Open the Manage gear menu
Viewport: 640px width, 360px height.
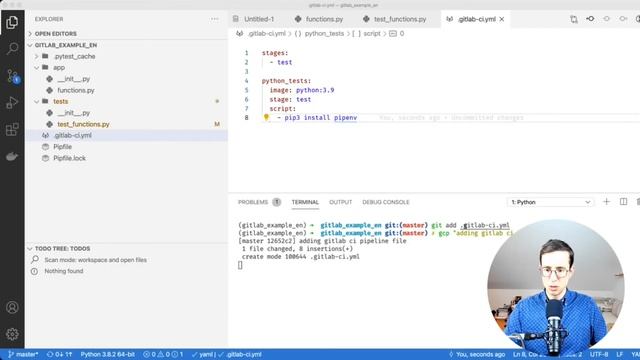coord(12,334)
